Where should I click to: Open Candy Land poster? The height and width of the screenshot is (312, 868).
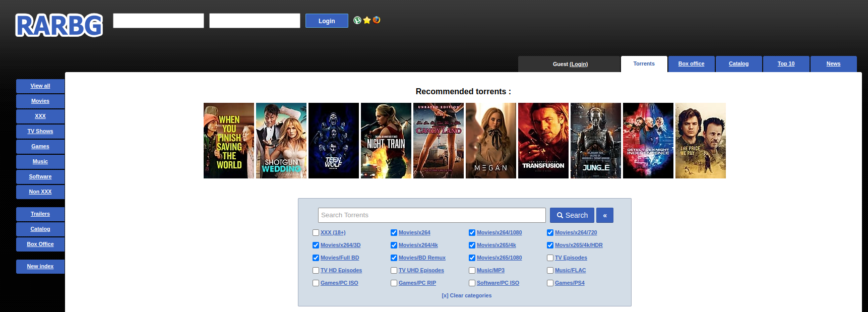[x=439, y=141]
